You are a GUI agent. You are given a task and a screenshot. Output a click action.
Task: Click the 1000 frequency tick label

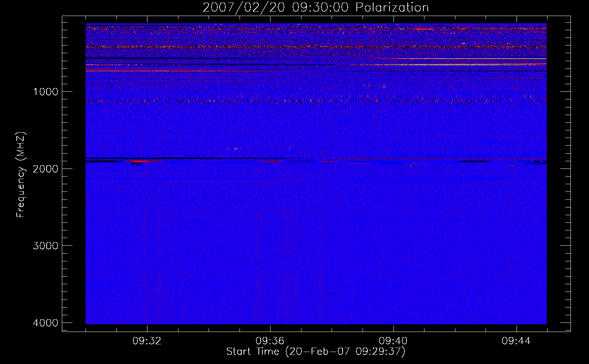(x=46, y=91)
